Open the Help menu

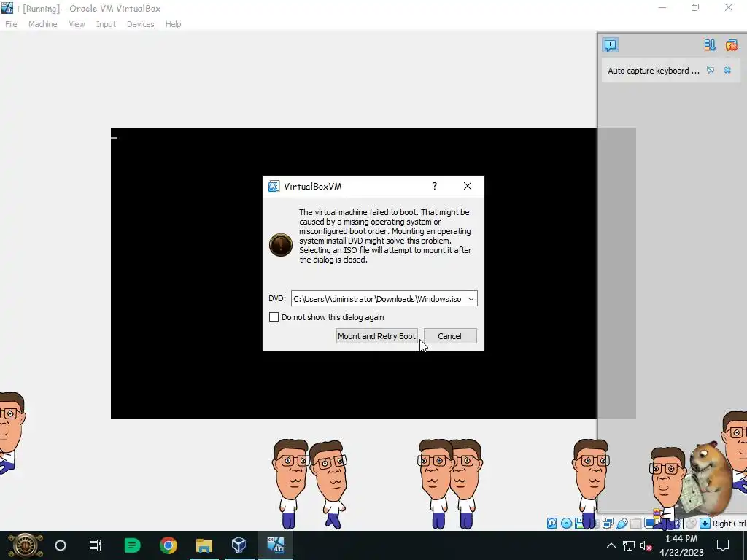click(x=173, y=24)
